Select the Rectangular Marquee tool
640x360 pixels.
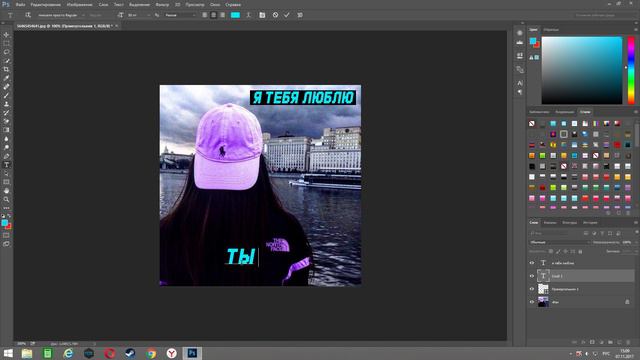[6, 43]
